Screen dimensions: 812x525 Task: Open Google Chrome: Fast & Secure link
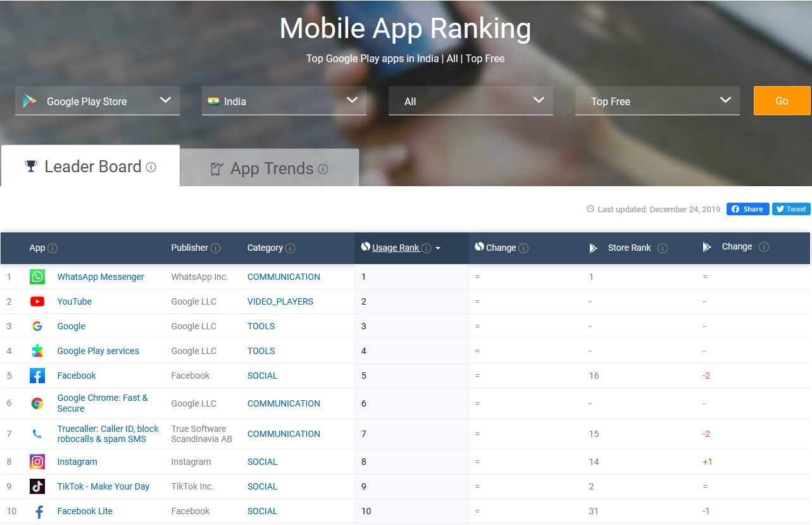(103, 403)
